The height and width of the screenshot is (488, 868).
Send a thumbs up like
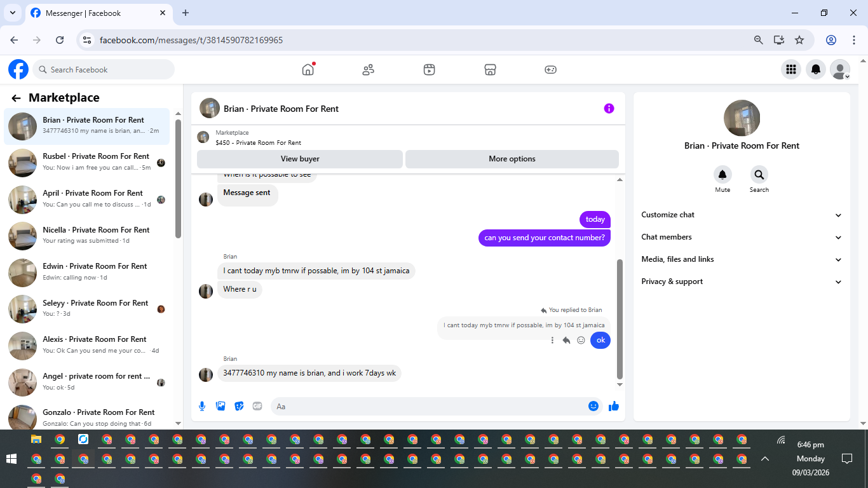(x=614, y=406)
